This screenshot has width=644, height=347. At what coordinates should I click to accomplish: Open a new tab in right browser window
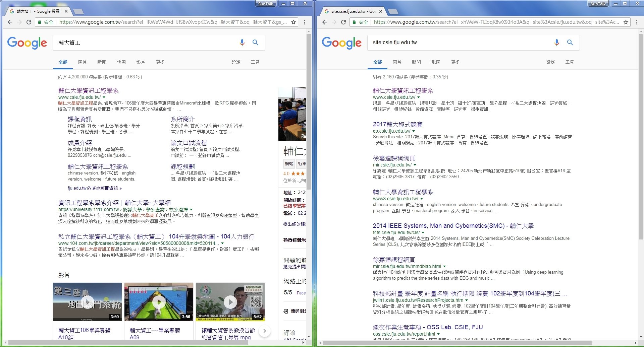click(393, 11)
